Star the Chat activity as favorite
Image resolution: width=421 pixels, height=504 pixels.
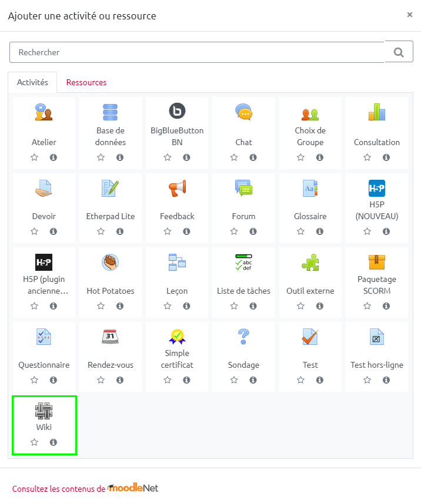pos(234,157)
